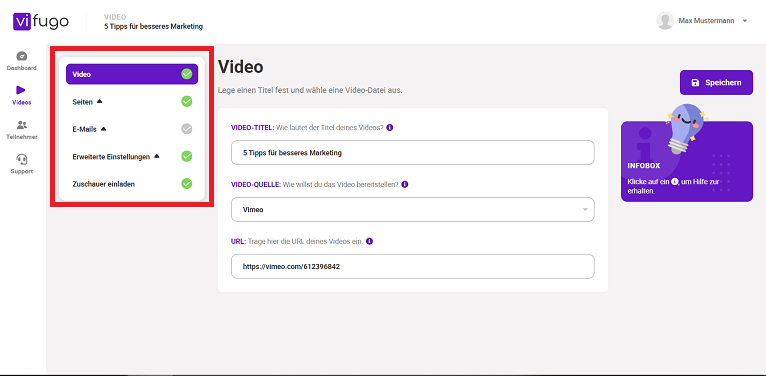
Task: Expand the Seiten submenu triangle
Action: pyautogui.click(x=99, y=101)
